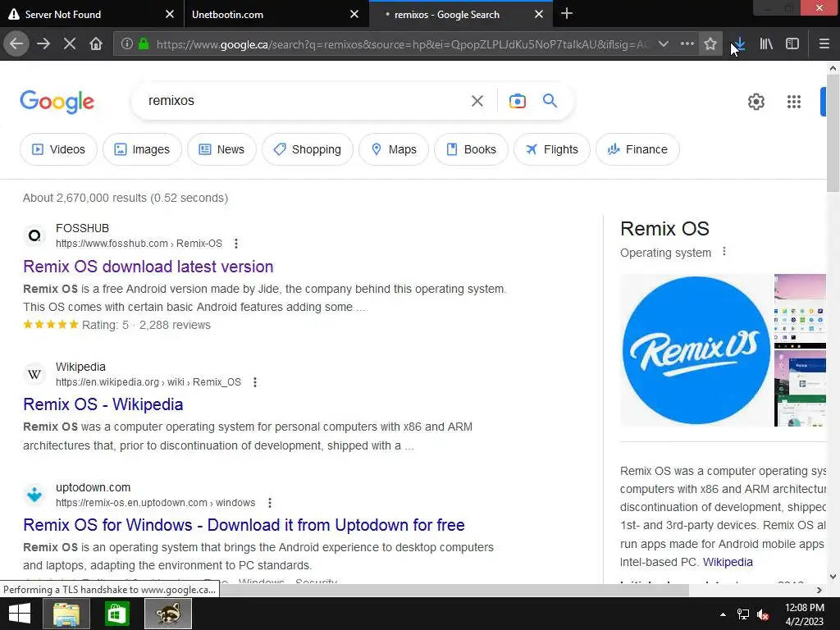Open the Google apps grid
Viewport: 840px width, 630px height.
pyautogui.click(x=794, y=101)
